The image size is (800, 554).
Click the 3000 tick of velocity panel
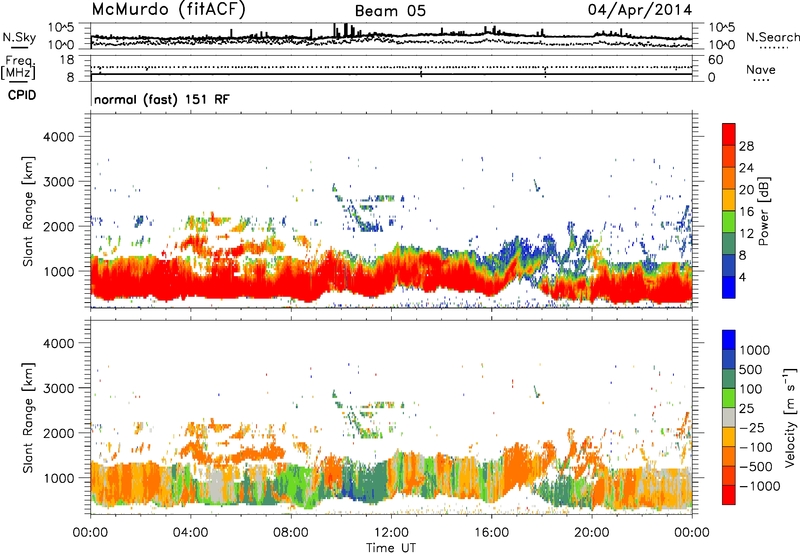coord(59,388)
